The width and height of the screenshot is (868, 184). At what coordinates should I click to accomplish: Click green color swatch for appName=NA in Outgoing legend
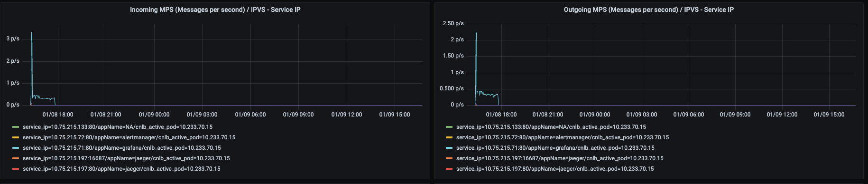click(x=449, y=127)
